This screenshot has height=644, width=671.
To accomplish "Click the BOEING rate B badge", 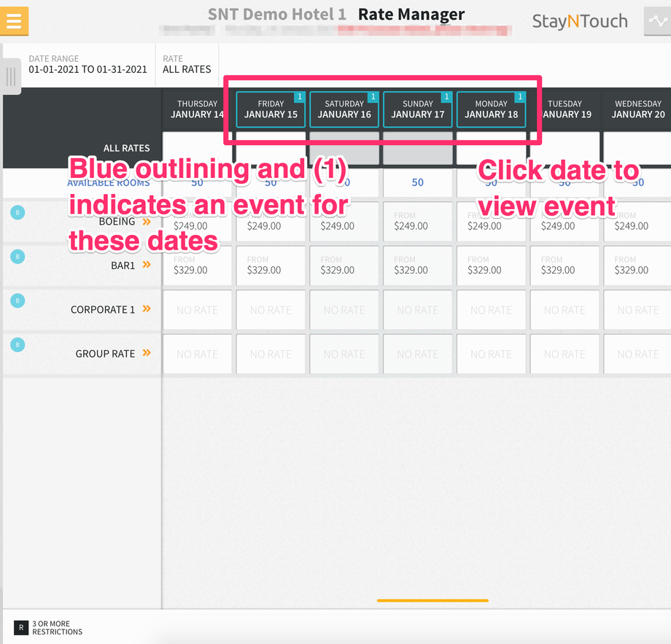I will pyautogui.click(x=18, y=212).
